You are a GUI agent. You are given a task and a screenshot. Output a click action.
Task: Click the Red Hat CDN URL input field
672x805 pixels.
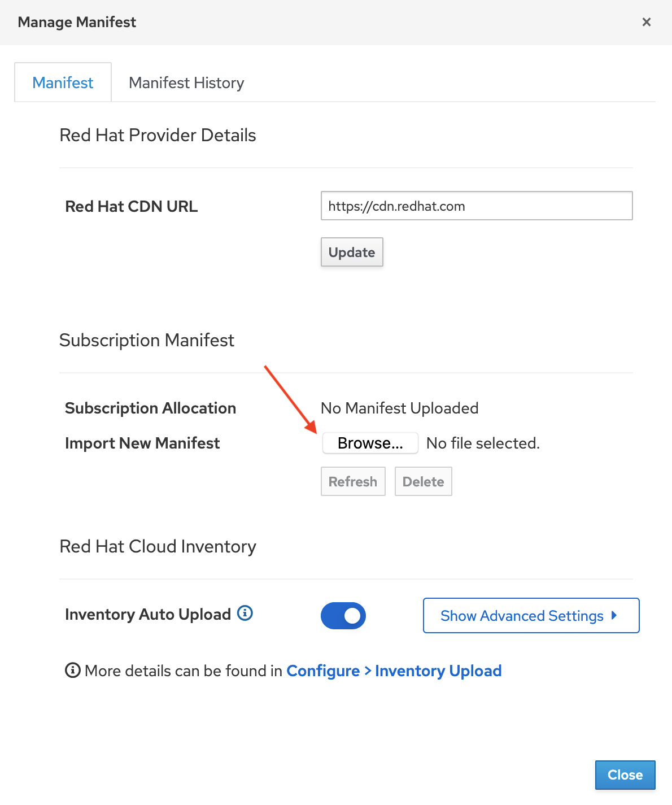[476, 206]
